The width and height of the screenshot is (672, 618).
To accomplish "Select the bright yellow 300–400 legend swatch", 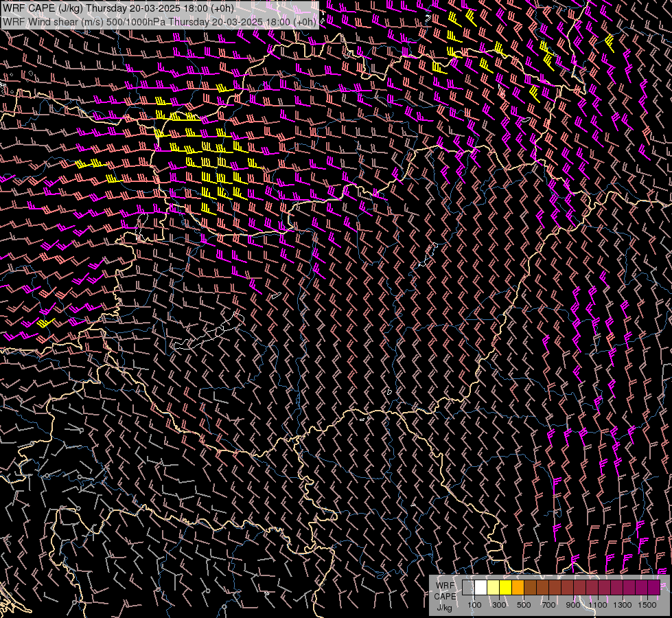I will 506,587.
